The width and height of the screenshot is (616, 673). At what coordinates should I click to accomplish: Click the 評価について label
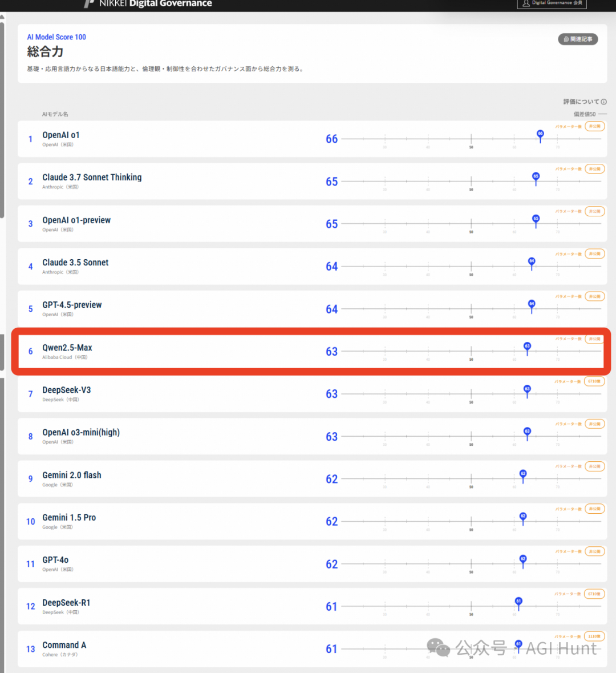tap(581, 102)
